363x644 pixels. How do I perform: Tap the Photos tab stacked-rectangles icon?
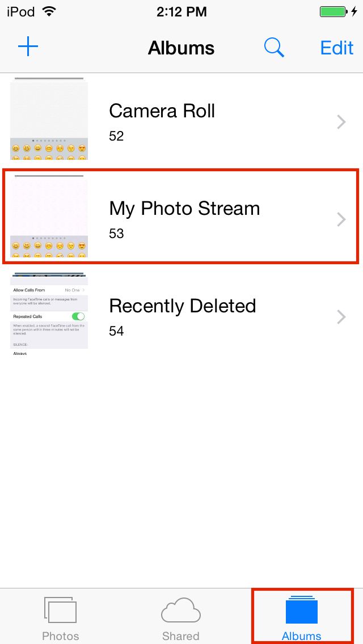click(x=61, y=610)
